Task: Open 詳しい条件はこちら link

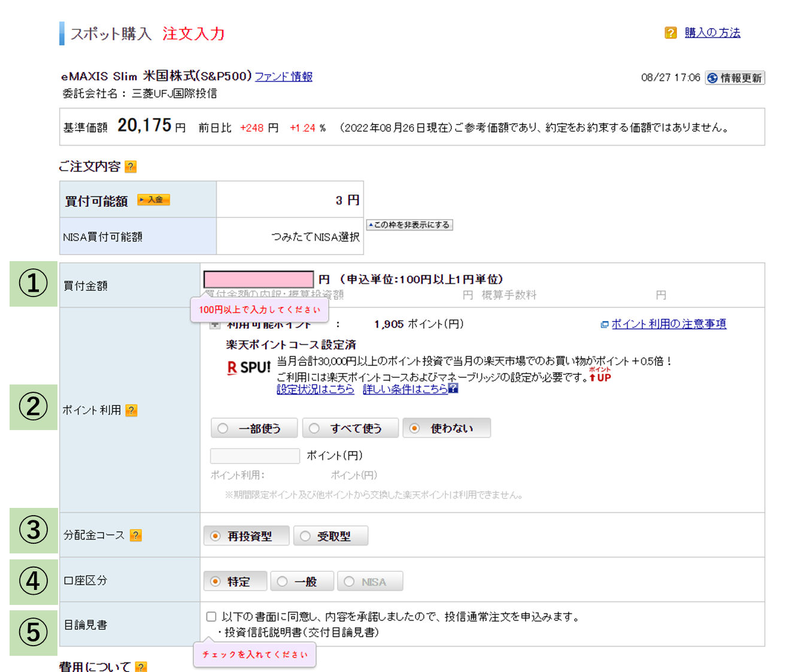Action: [x=405, y=389]
